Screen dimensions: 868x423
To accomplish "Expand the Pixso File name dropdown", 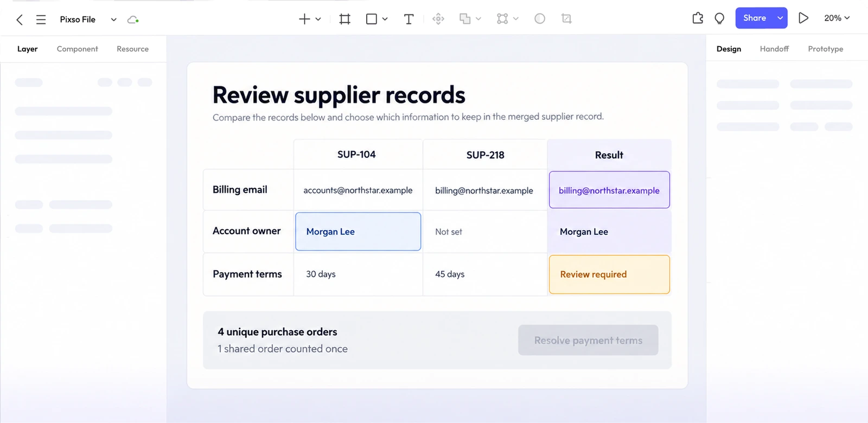I will [113, 20].
